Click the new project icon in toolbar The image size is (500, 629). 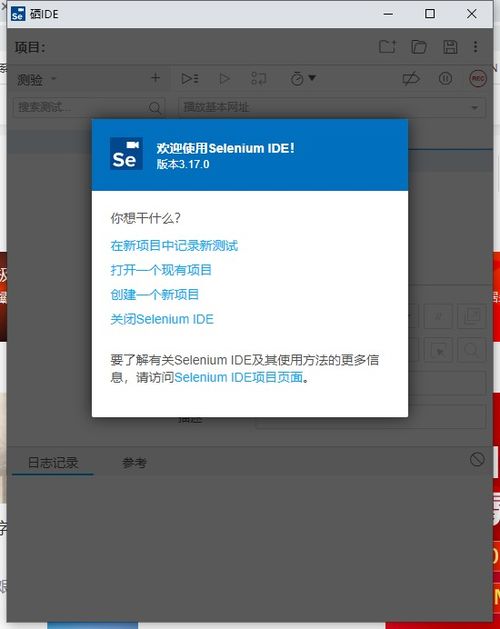[x=387, y=47]
